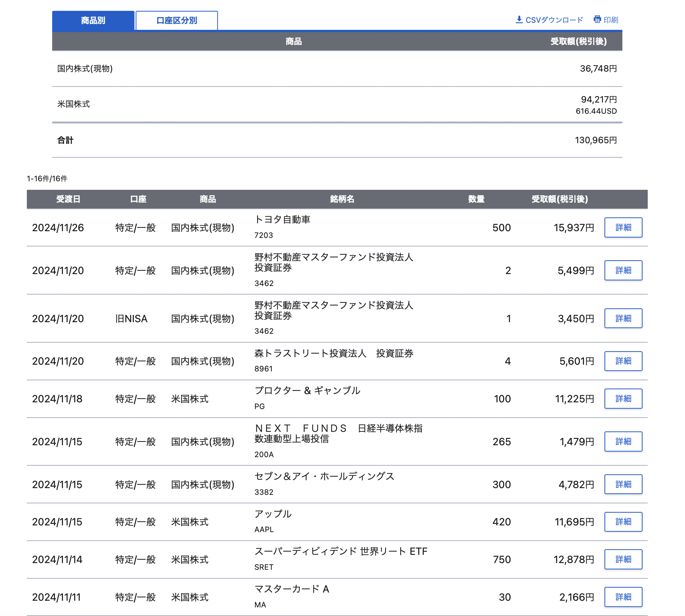685x616 pixels.
Task: Click the 15,937円 amount
Action: click(x=574, y=228)
